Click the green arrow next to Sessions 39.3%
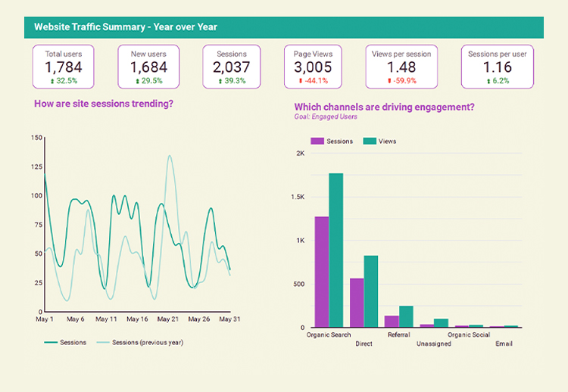The image size is (568, 392). pos(220,81)
